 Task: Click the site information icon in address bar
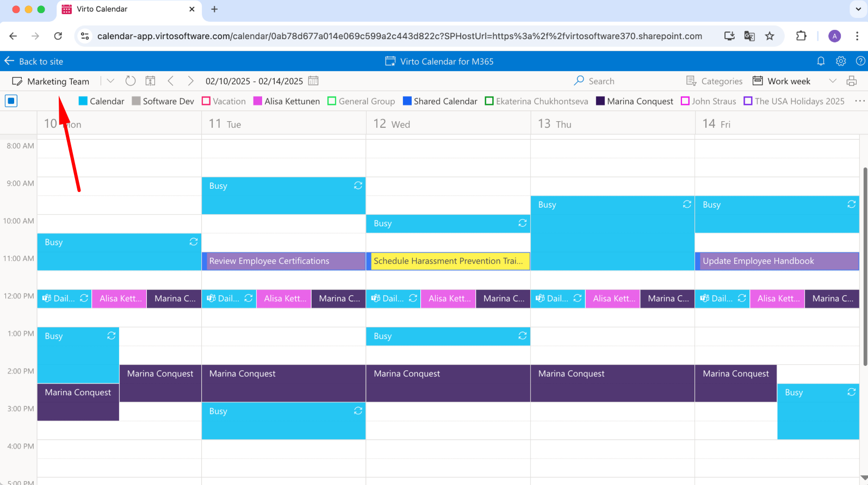coord(85,36)
